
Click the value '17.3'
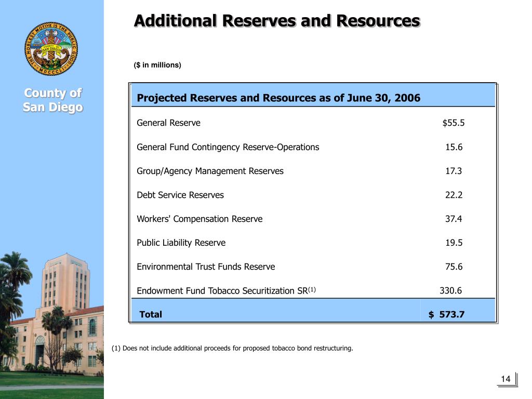pos(454,171)
